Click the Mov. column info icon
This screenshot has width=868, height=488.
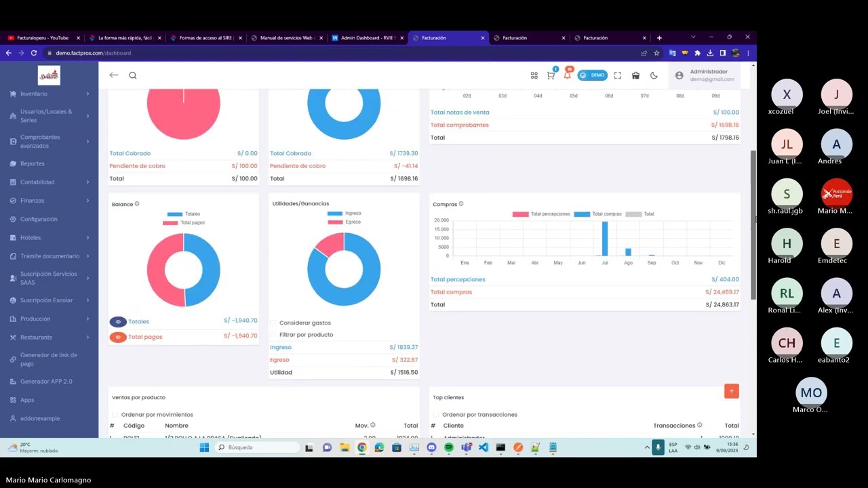point(373,425)
